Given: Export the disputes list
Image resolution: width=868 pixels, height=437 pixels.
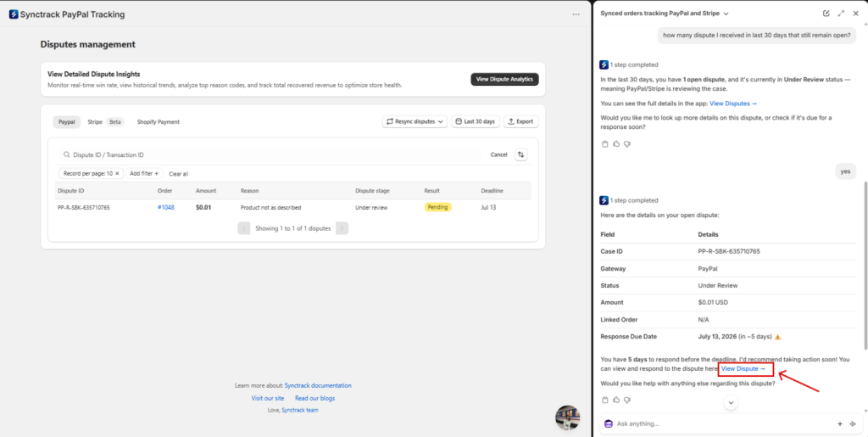Looking at the screenshot, I should click(x=521, y=121).
